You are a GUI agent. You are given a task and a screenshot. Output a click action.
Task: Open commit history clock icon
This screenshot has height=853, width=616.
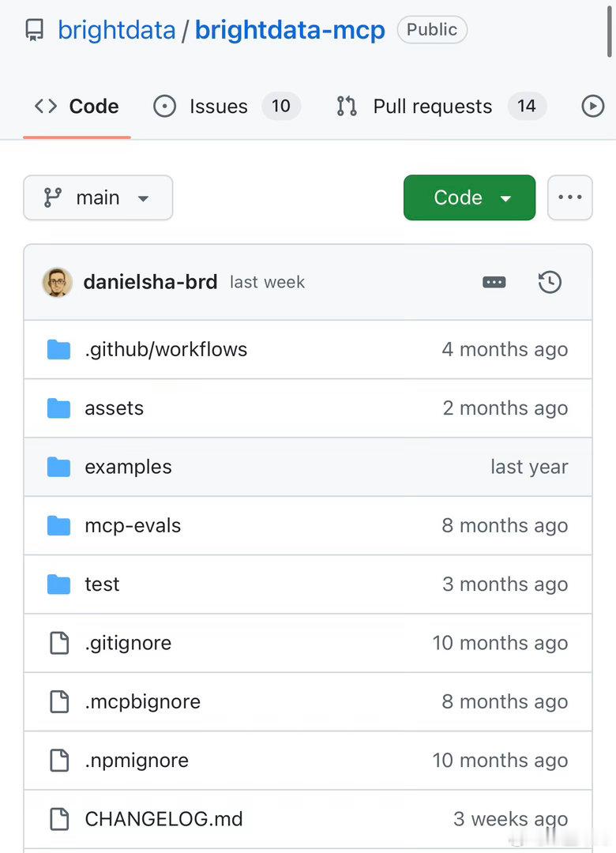pyautogui.click(x=550, y=282)
